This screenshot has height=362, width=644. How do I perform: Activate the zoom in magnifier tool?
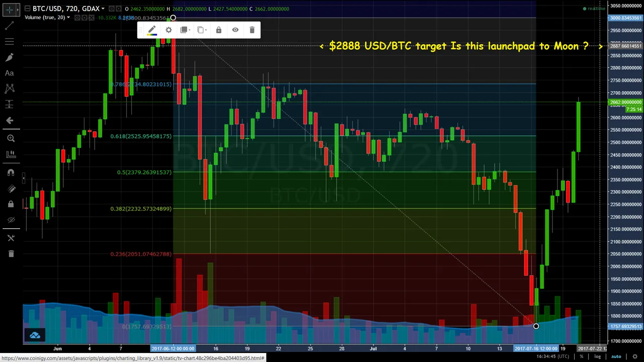[x=11, y=138]
